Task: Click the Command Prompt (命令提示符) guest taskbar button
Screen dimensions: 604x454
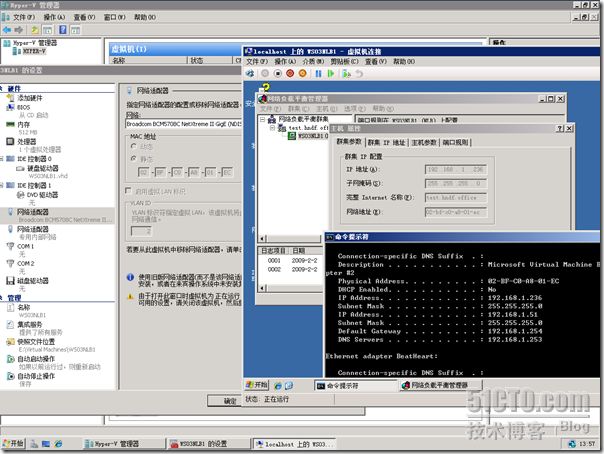Action: [354, 385]
